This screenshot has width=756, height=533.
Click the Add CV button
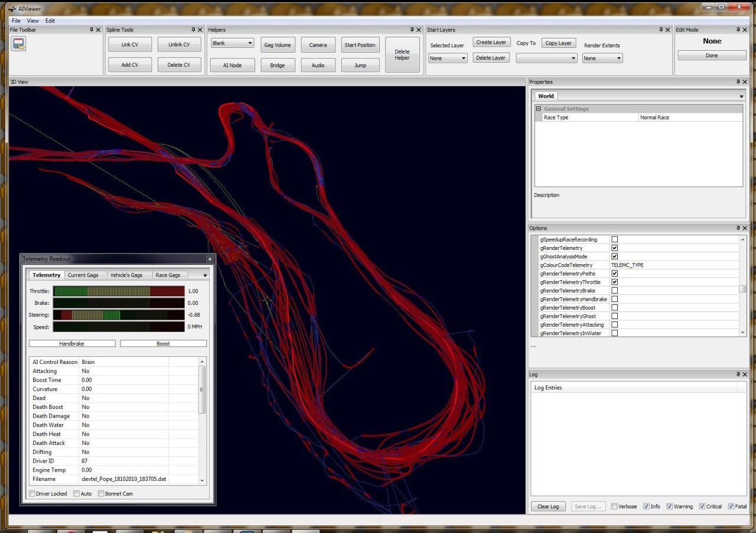click(130, 65)
